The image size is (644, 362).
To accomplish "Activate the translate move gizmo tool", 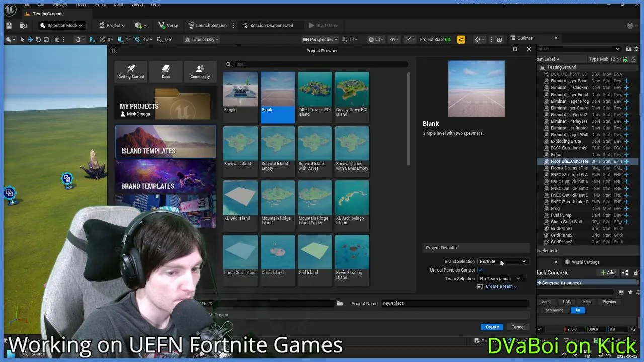I will 30,39.
